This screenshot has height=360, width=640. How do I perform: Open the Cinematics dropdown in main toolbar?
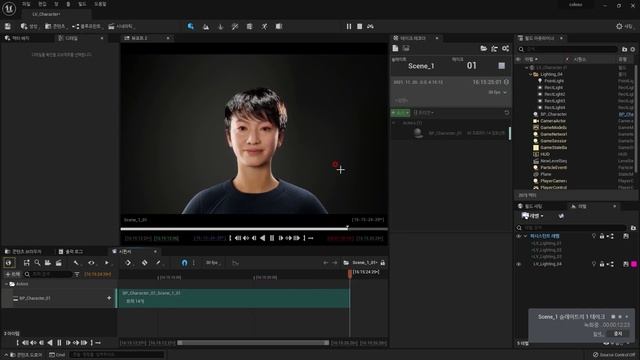(121, 27)
